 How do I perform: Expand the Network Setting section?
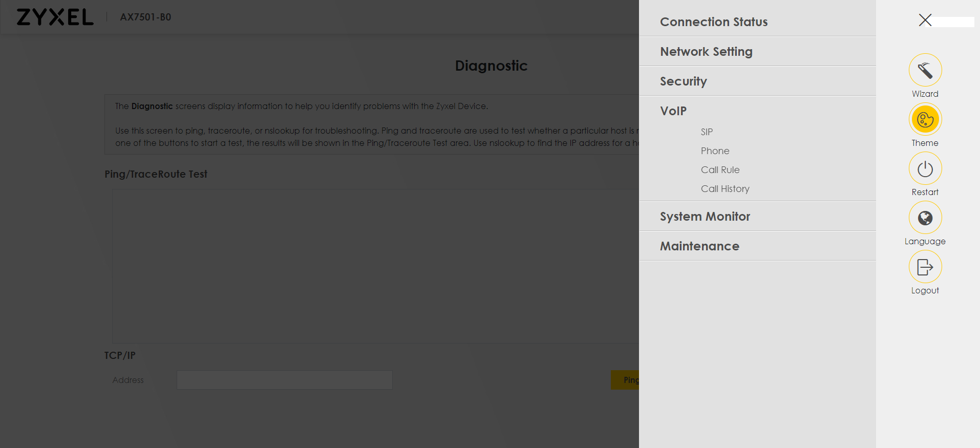tap(706, 52)
